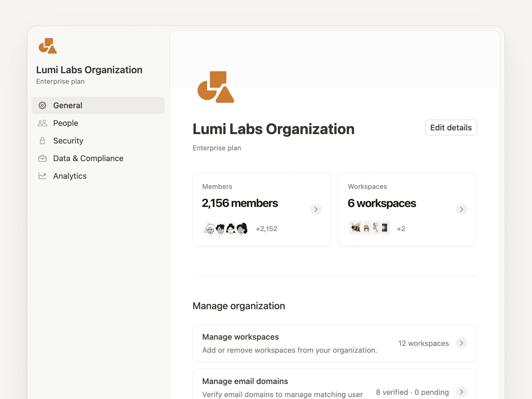
Task: Click the Data & Compliance briefcase icon
Action: [42, 158]
